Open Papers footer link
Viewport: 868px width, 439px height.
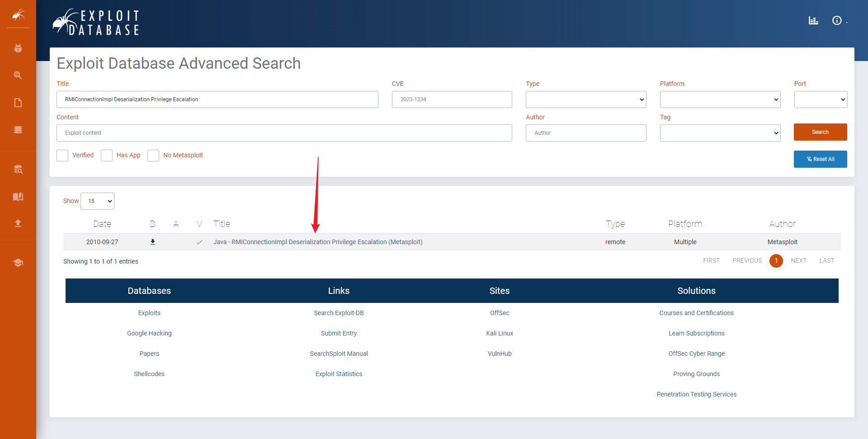[149, 354]
